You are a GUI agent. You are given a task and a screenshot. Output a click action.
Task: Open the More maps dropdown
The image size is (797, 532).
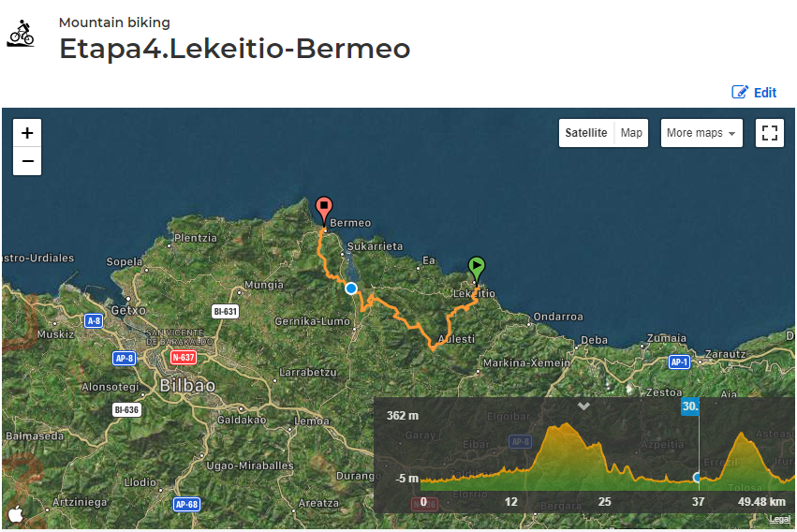click(701, 133)
